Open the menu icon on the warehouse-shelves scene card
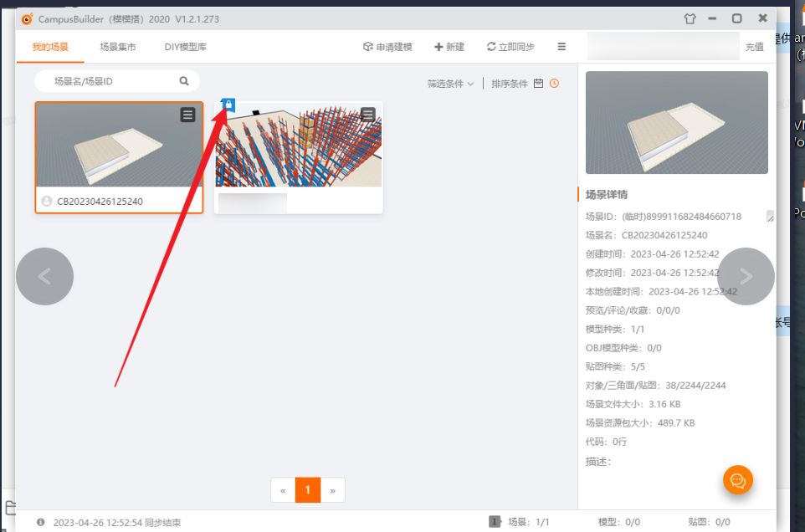The height and width of the screenshot is (532, 805). tap(367, 115)
